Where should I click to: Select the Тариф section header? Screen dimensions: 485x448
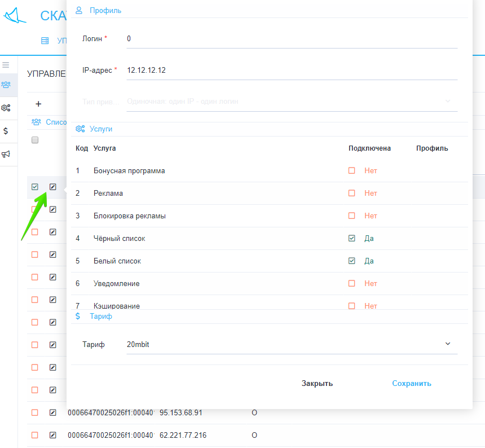[x=100, y=316]
